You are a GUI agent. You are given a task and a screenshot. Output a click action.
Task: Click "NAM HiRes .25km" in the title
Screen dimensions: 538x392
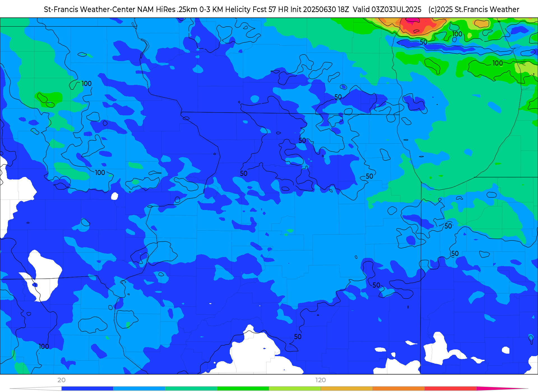point(167,10)
